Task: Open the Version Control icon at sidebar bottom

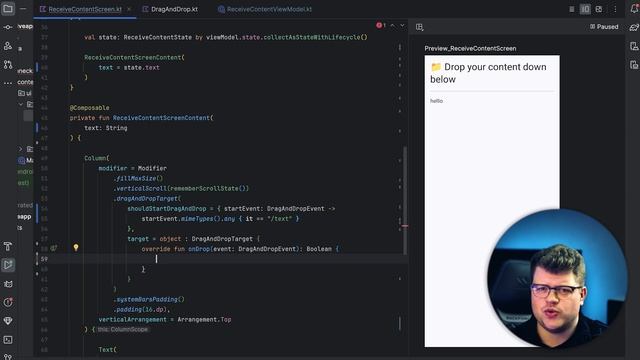Action: (8, 356)
